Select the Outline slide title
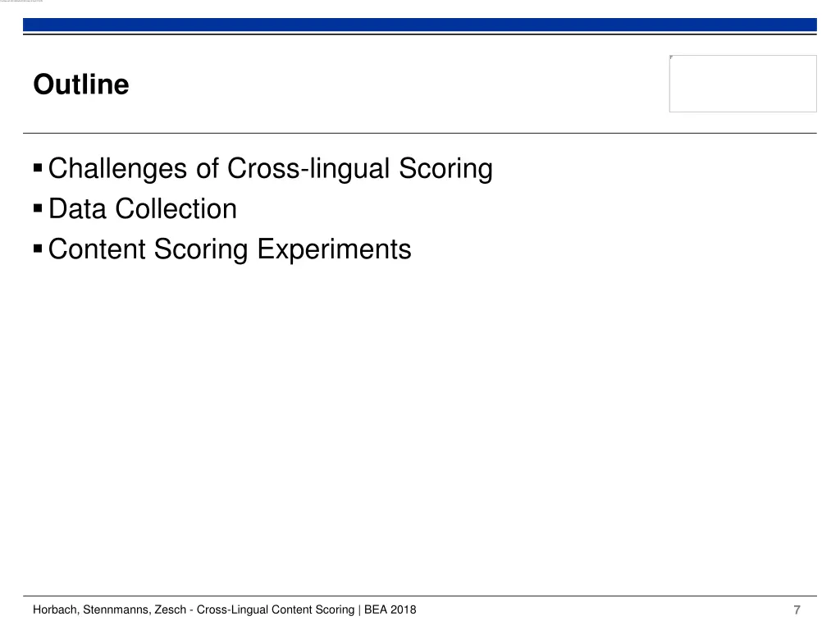This screenshot has height=630, width=840. 81,84
